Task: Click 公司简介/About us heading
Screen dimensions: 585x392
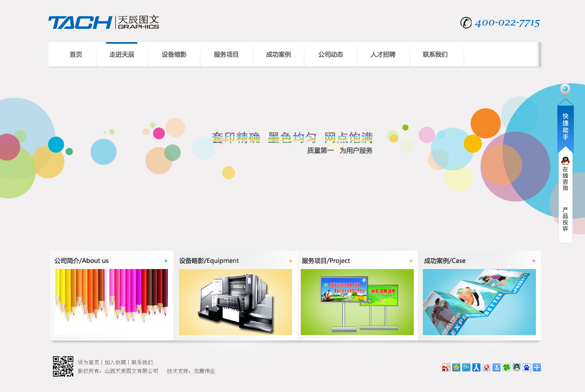Action: click(82, 261)
